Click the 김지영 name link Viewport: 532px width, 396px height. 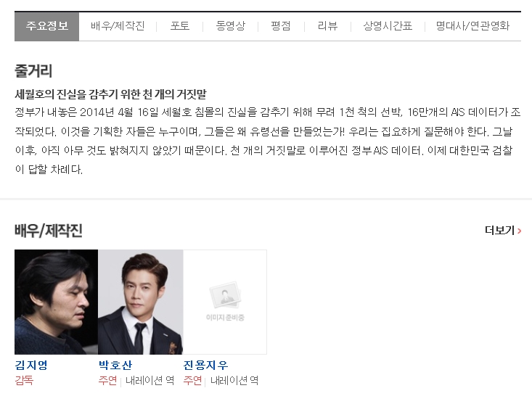[31, 365]
